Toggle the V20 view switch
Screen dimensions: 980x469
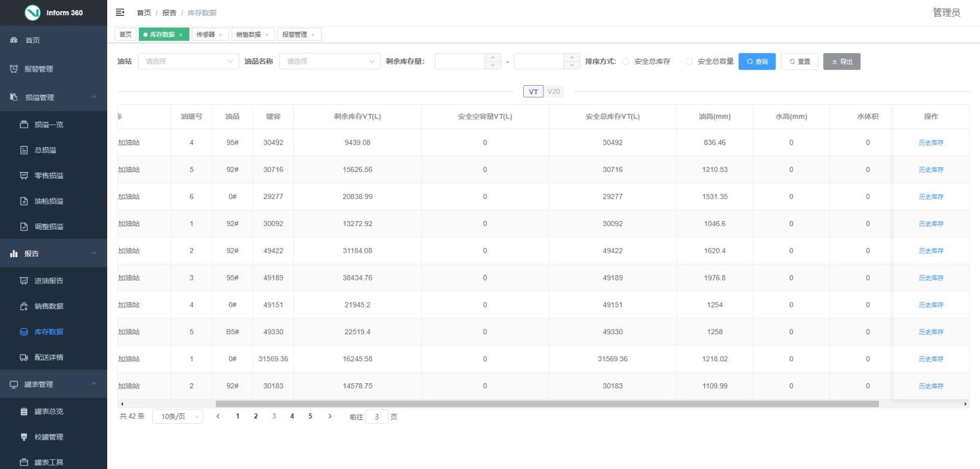pos(554,92)
